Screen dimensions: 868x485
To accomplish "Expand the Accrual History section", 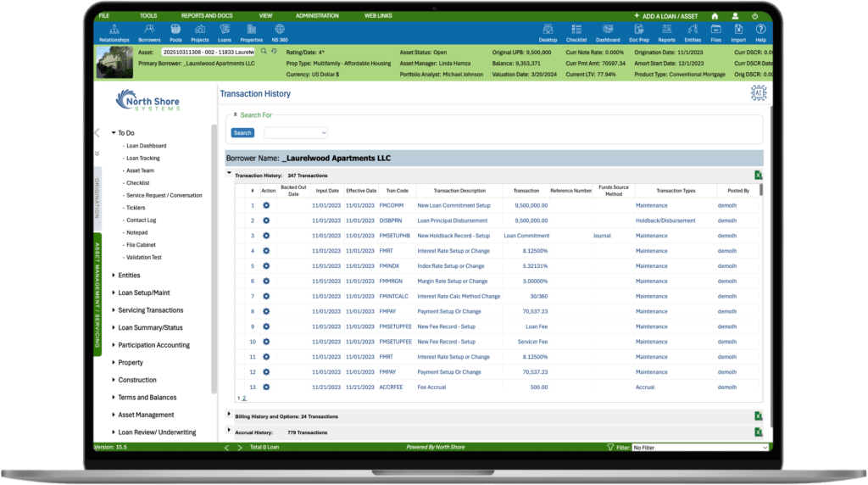I will tap(229, 430).
